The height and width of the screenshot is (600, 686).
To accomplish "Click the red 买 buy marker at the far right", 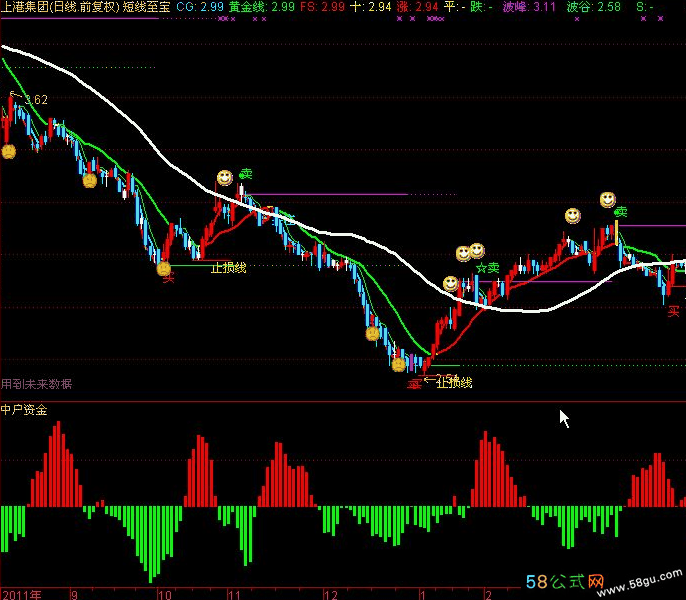I will point(673,312).
